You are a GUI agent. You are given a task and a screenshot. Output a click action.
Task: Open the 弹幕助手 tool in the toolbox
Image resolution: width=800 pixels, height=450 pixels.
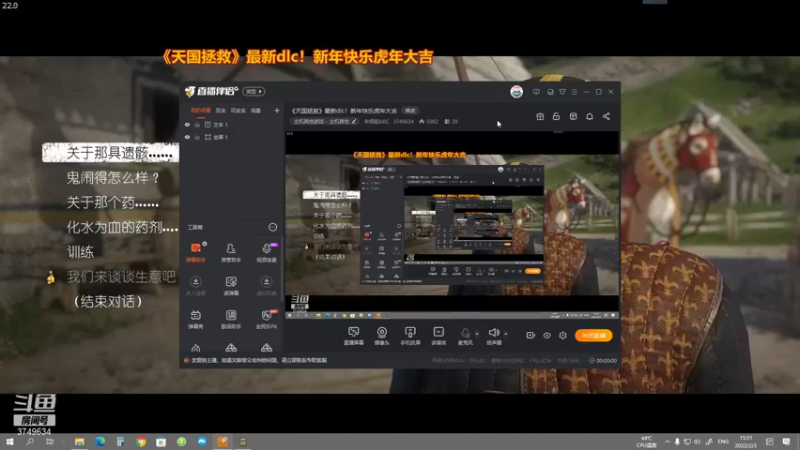(x=195, y=252)
